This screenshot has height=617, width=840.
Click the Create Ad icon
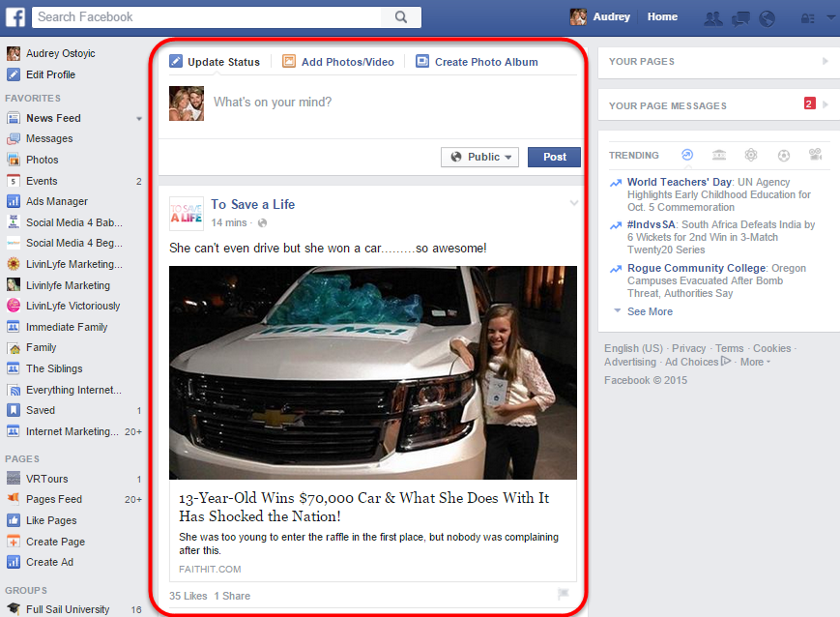point(14,562)
